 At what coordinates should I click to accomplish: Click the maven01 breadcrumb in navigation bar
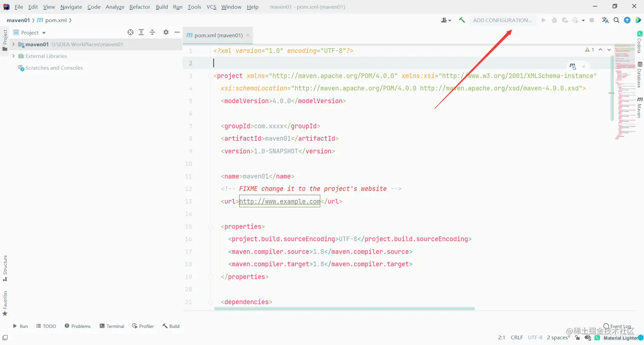tap(19, 20)
